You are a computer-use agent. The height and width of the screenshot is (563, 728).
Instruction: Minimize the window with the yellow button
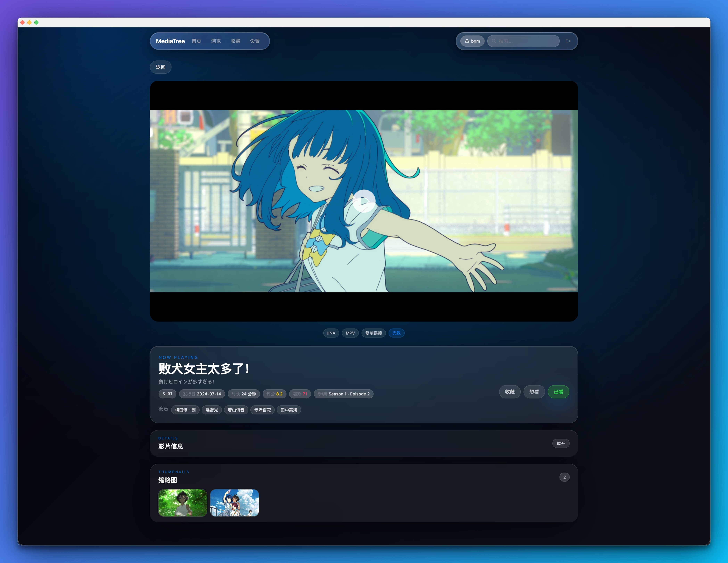pyautogui.click(x=29, y=22)
